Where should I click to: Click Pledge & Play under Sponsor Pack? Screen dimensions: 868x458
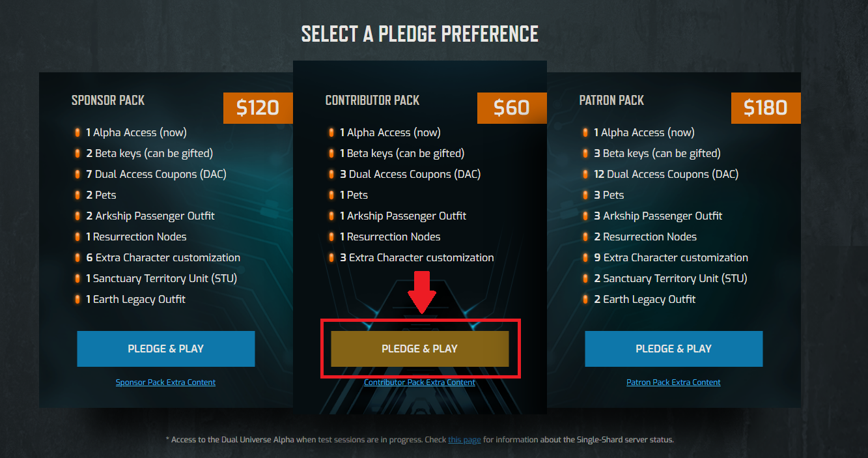[165, 349]
